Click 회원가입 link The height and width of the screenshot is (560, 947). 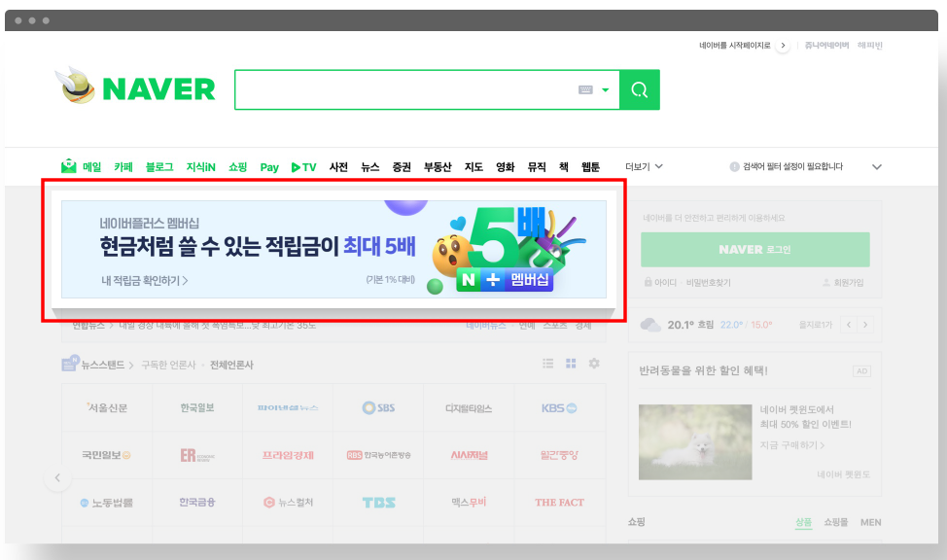pos(849,282)
